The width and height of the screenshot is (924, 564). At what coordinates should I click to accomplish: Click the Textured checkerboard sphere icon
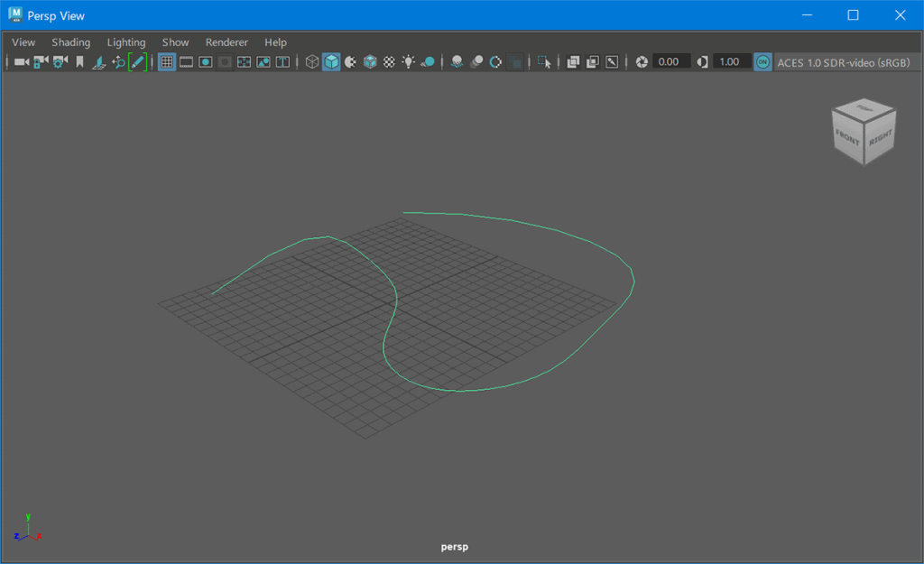[390, 62]
